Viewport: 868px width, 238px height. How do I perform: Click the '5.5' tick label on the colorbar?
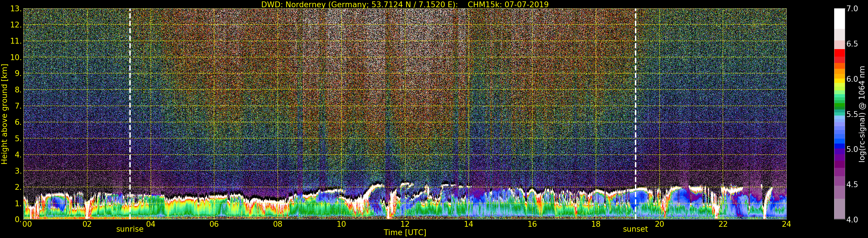click(852, 114)
